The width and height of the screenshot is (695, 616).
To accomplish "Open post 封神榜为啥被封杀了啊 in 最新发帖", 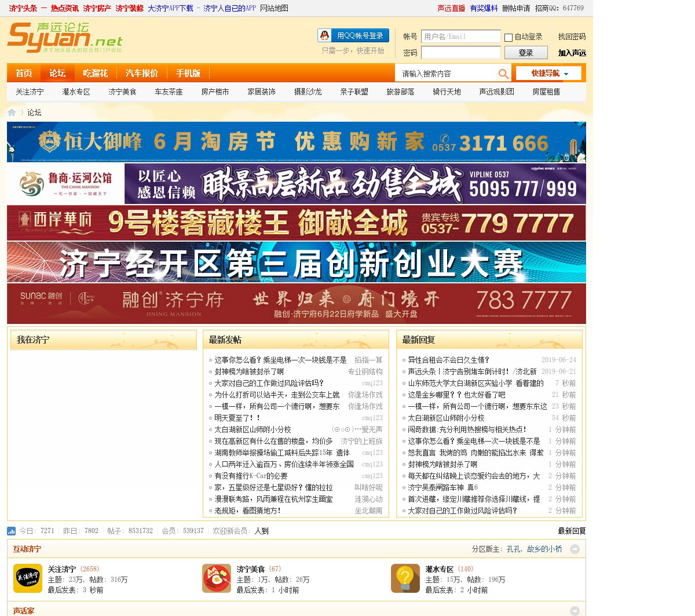I will (249, 371).
